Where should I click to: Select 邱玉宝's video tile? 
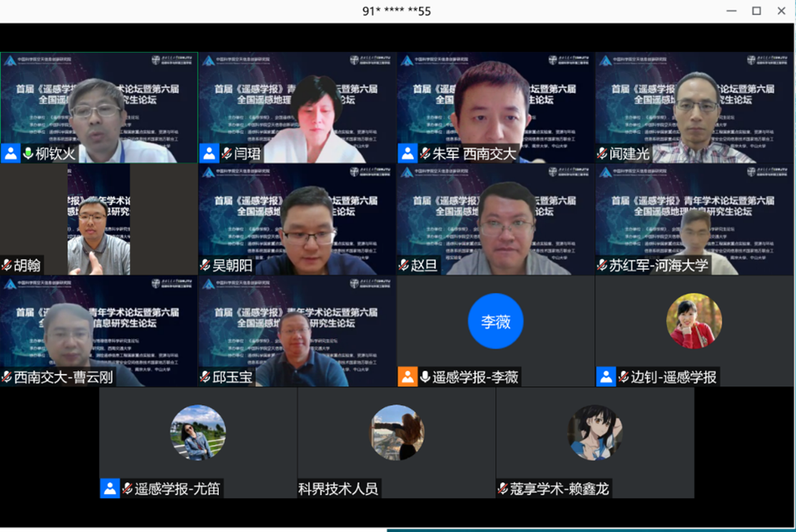click(297, 331)
